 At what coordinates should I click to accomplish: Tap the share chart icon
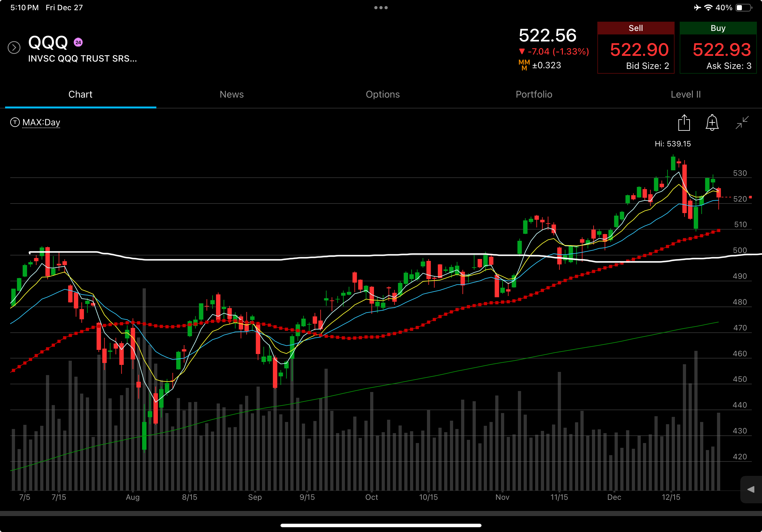(684, 123)
